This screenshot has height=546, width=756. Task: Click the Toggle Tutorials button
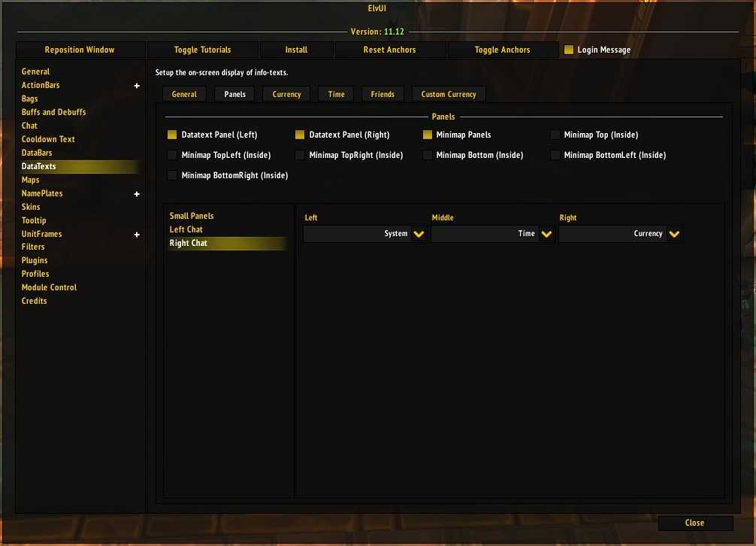pos(202,50)
